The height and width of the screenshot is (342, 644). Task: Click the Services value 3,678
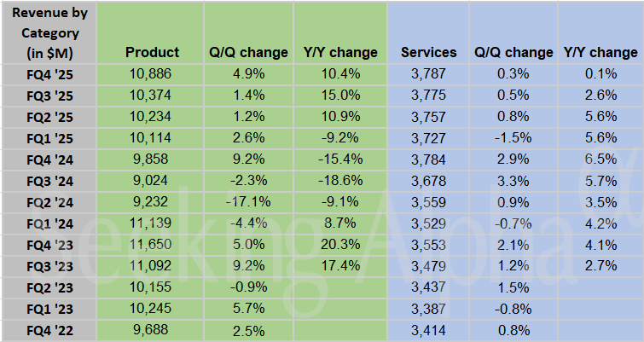(x=428, y=181)
